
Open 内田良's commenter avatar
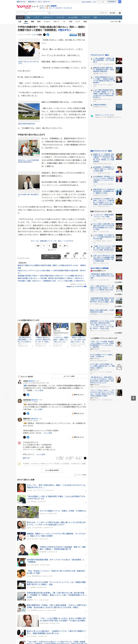(20, 382)
